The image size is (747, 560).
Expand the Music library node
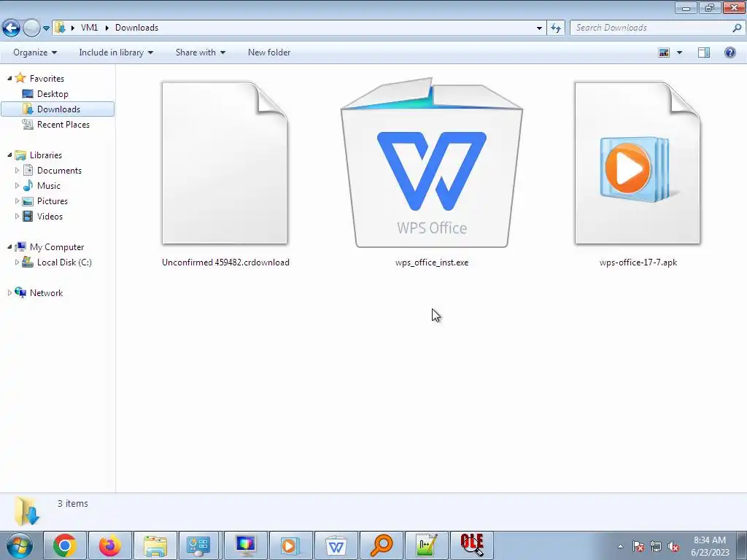(x=18, y=185)
